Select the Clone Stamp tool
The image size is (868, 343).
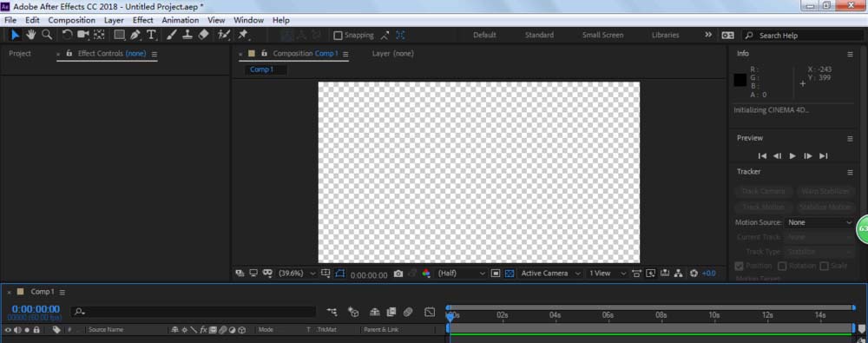tap(187, 35)
